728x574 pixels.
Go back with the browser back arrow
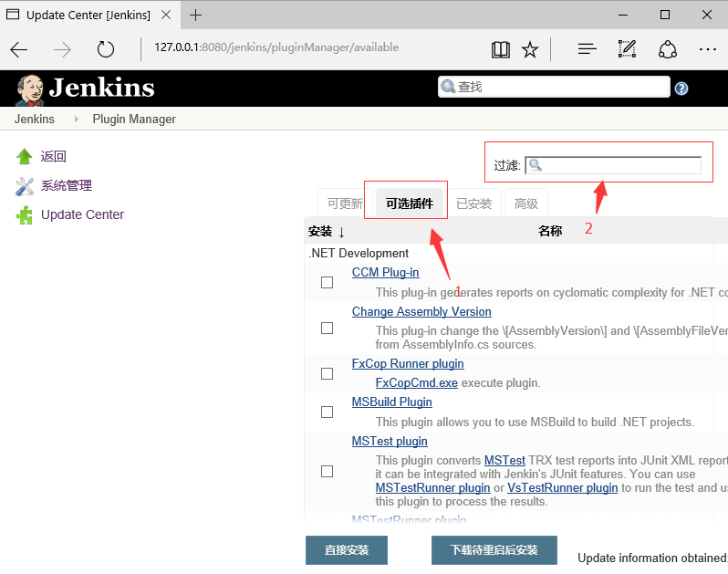click(x=19, y=49)
